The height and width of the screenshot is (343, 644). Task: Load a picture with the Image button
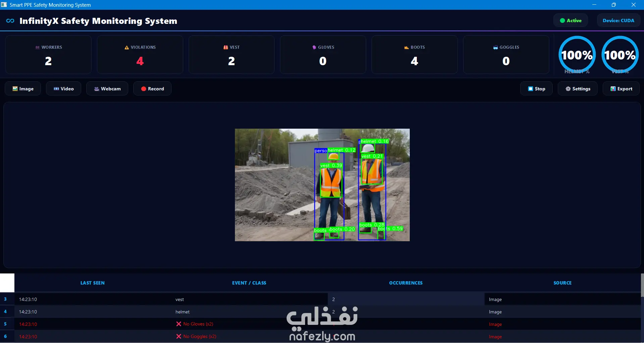[23, 89]
